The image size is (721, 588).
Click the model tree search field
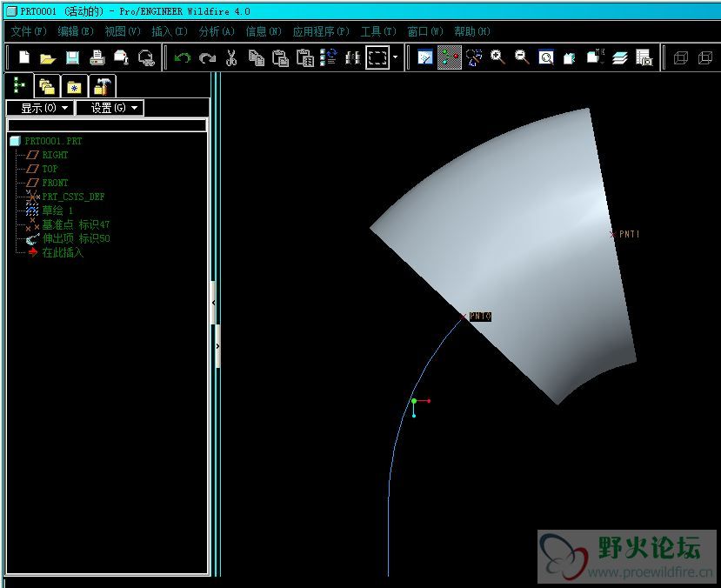(107, 125)
